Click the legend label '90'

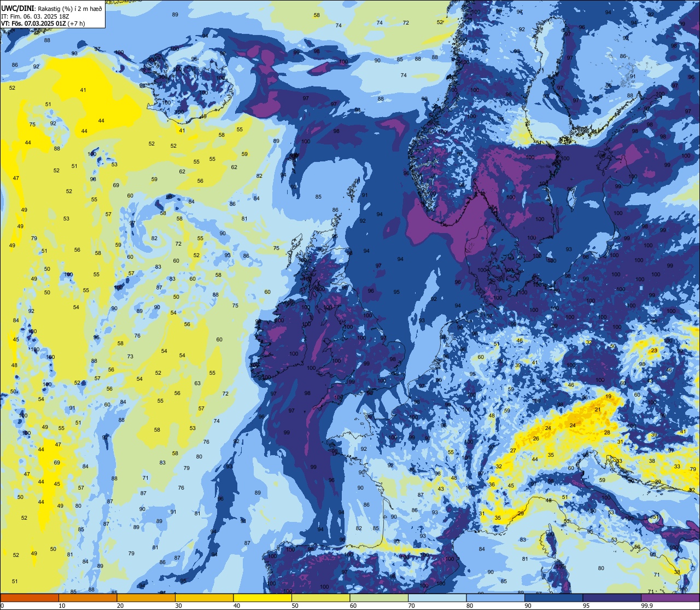point(528,606)
